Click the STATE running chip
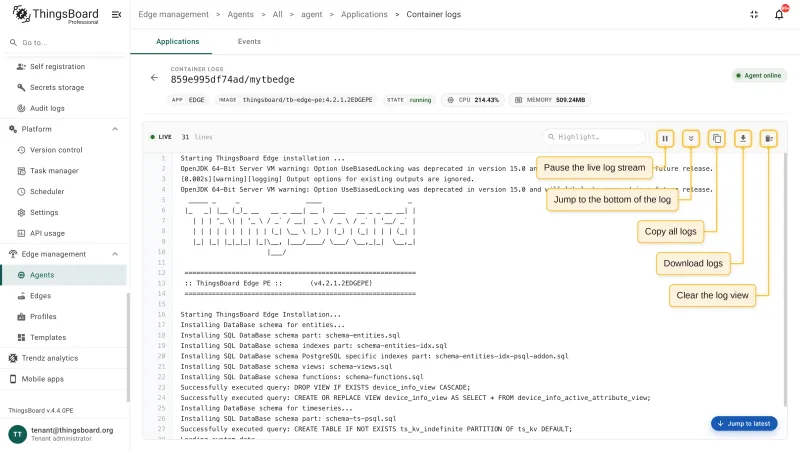This screenshot has height=450, width=800. coord(409,100)
